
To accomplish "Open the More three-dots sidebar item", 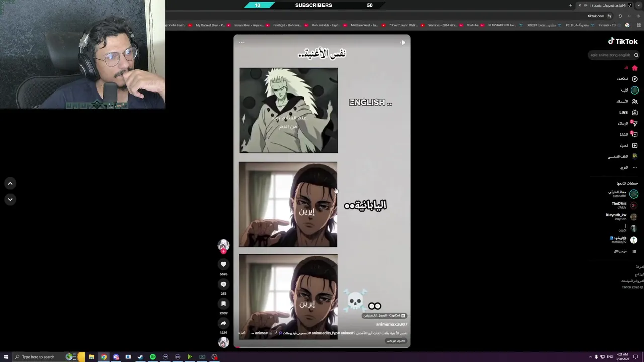I will (x=635, y=167).
